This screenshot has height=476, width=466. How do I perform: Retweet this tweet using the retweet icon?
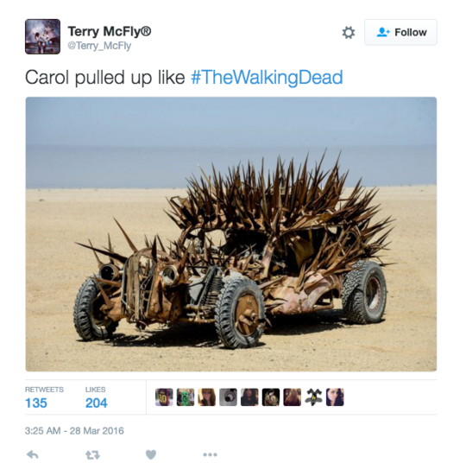92,454
